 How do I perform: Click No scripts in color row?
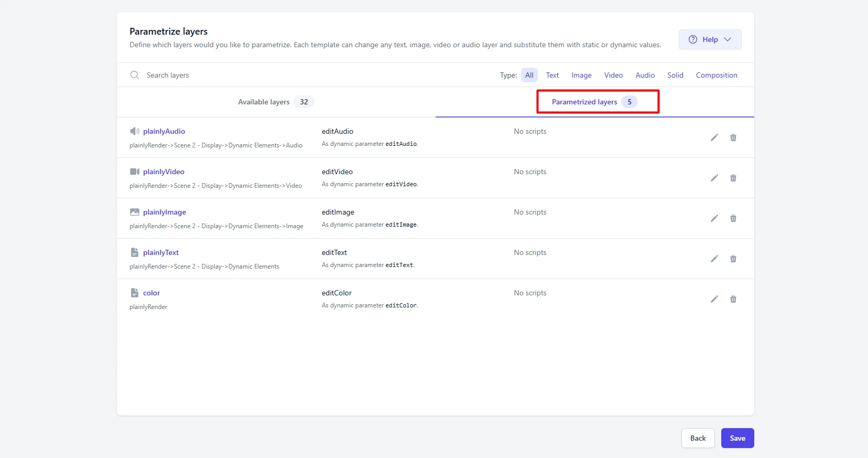pyautogui.click(x=530, y=293)
